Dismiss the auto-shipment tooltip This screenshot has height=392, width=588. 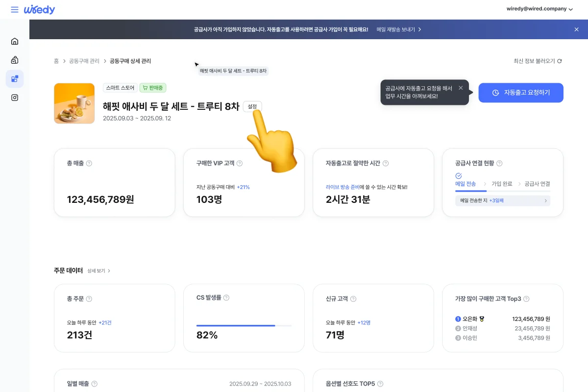pyautogui.click(x=461, y=88)
